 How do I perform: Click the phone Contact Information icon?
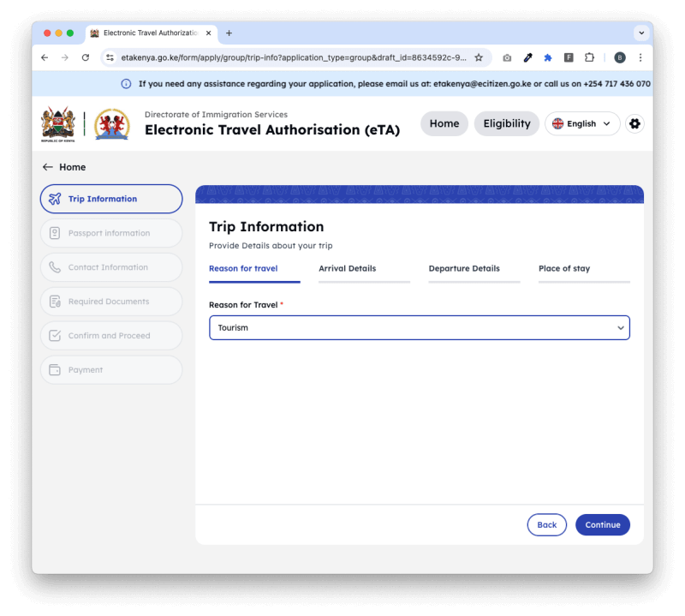coord(55,267)
